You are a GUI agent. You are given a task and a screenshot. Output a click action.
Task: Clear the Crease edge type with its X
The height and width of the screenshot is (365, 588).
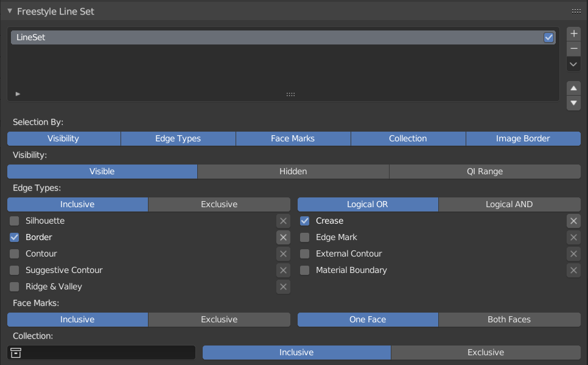pyautogui.click(x=573, y=221)
